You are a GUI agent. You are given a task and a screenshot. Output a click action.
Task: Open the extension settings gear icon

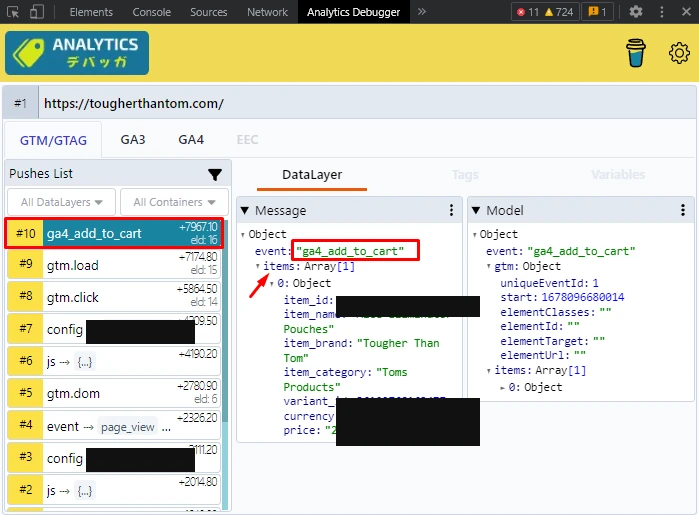tap(679, 53)
